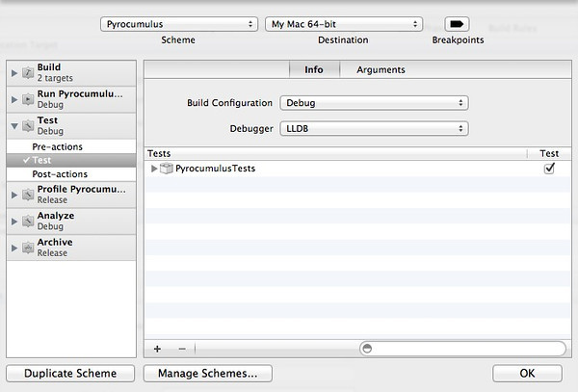Click the Build action hammer icon

(28, 73)
